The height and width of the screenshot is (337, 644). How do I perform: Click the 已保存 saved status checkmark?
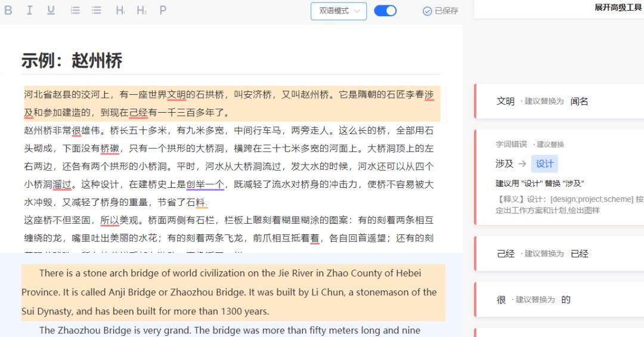click(427, 11)
